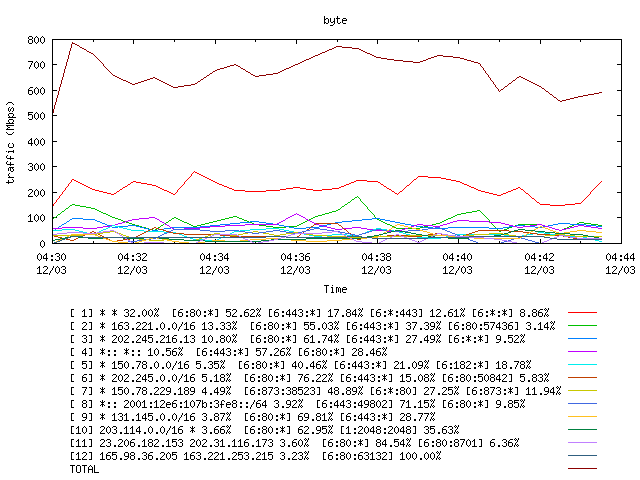Image resolution: width=640 pixels, height=480 pixels.
Task: Click the royal blue line swatch for entry 8
Action: pos(582,404)
